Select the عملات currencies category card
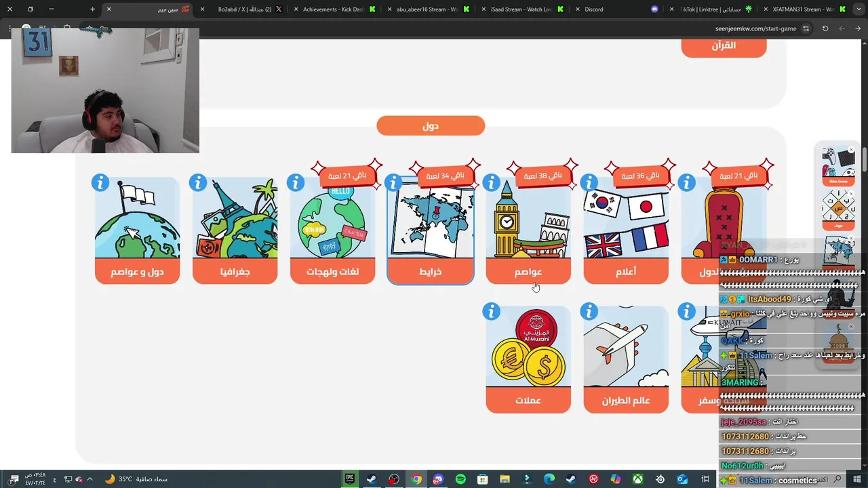 tap(528, 359)
